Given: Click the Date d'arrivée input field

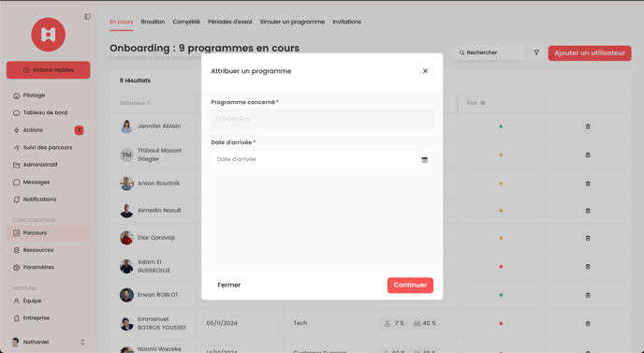Looking at the screenshot, I should pos(322,159).
